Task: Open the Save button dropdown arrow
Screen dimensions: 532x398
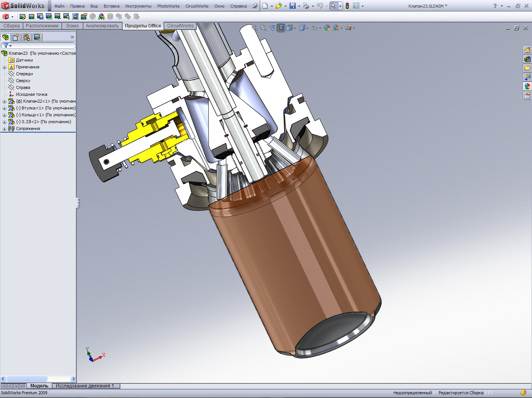Action: pos(299,6)
